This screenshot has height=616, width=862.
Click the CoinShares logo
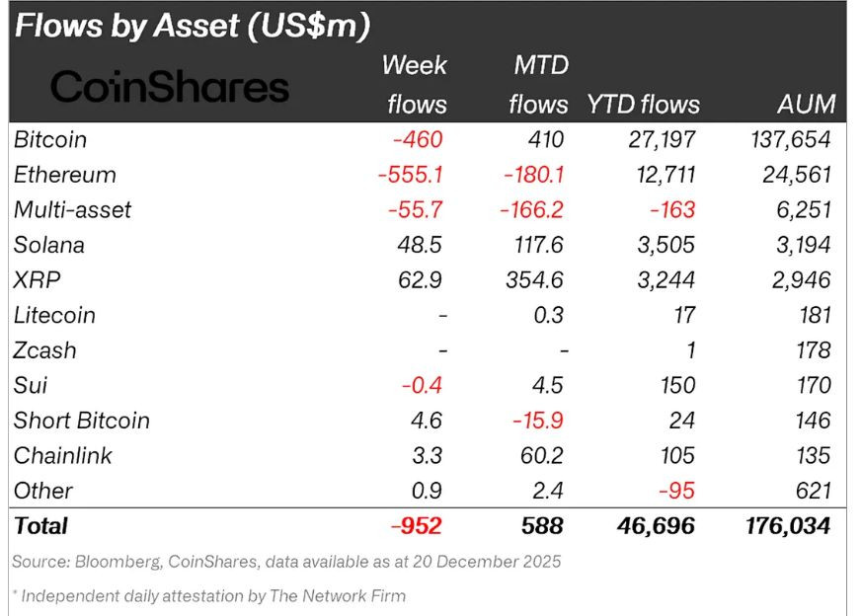[x=170, y=87]
